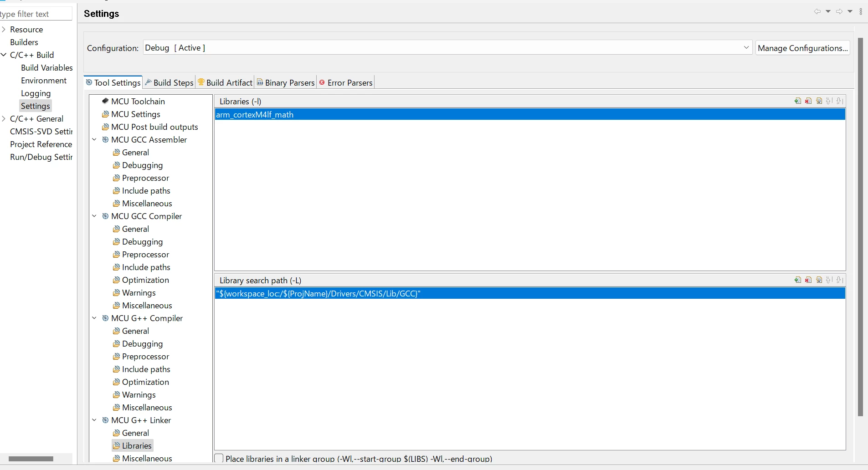Go forward using the right navigation arrow
The height and width of the screenshot is (470, 868).
tap(839, 12)
